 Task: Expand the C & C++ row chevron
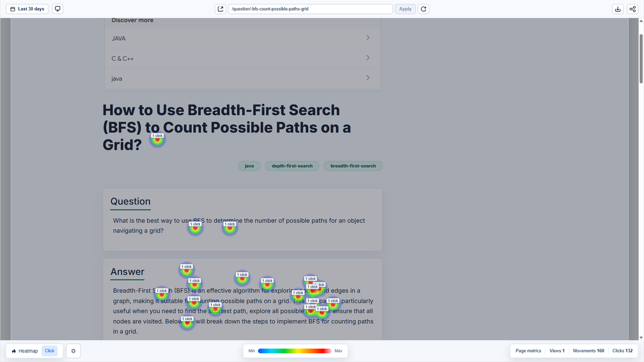(368, 57)
